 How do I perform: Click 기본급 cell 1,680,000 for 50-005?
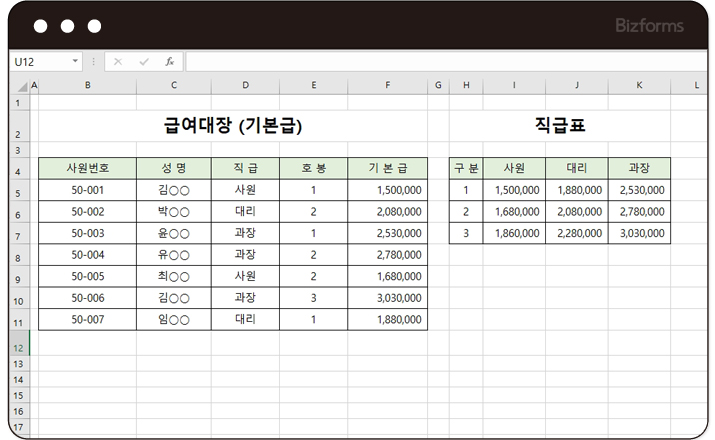388,276
